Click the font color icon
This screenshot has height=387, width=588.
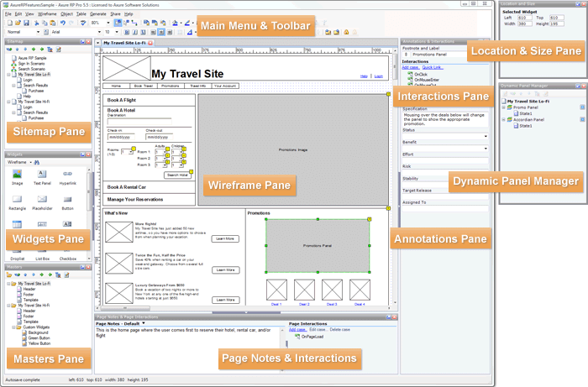click(x=190, y=32)
